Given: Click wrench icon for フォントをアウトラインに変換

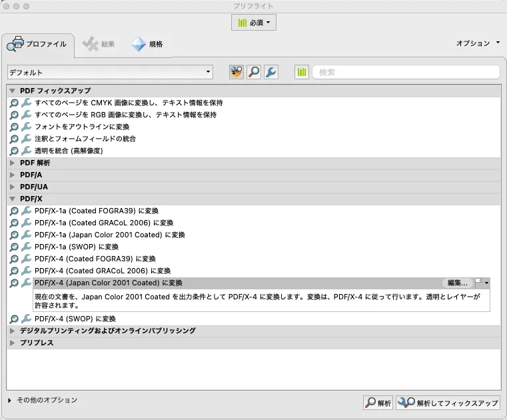Looking at the screenshot, I should 26,127.
